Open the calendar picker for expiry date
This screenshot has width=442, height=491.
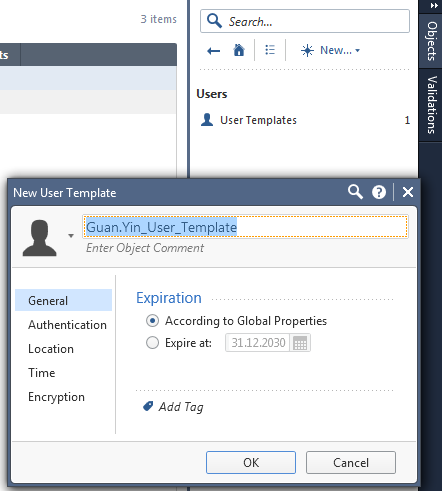tap(300, 343)
